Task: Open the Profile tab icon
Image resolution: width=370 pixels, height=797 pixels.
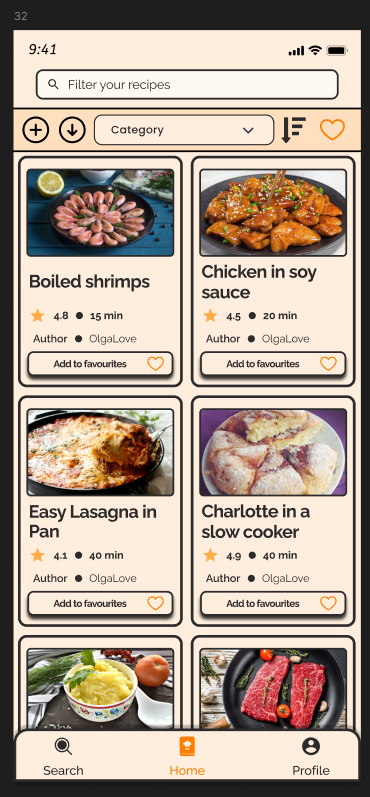Action: 311,746
